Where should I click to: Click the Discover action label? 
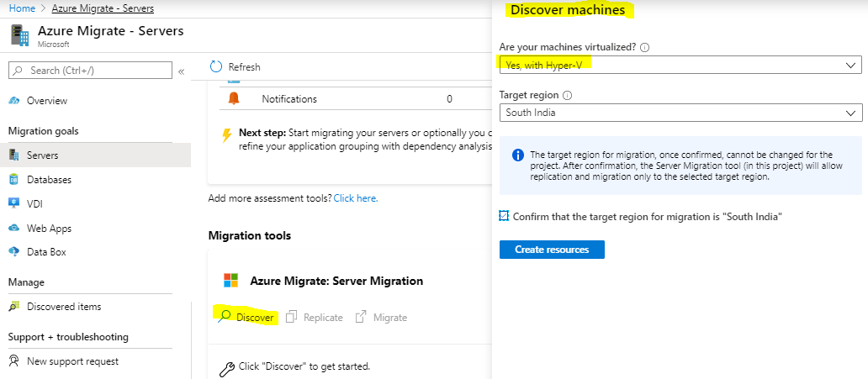tap(255, 318)
